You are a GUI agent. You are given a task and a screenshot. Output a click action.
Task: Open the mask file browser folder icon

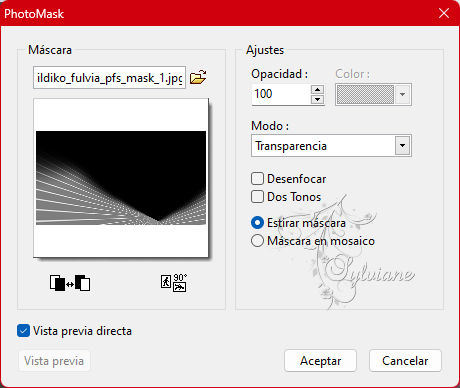198,78
